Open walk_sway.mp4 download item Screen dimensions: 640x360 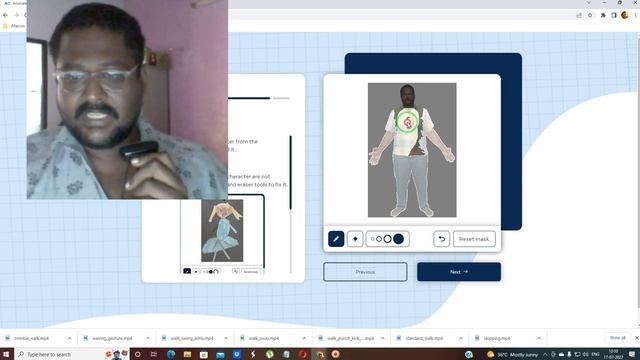point(264,338)
